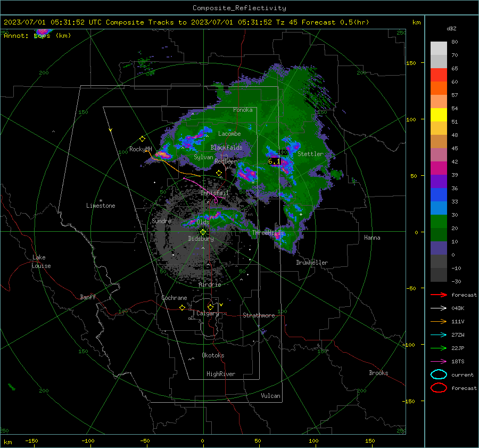Image resolution: width=479 pixels, height=448 pixels.
Task: Click the Blackfalds city label
Action: (x=226, y=148)
